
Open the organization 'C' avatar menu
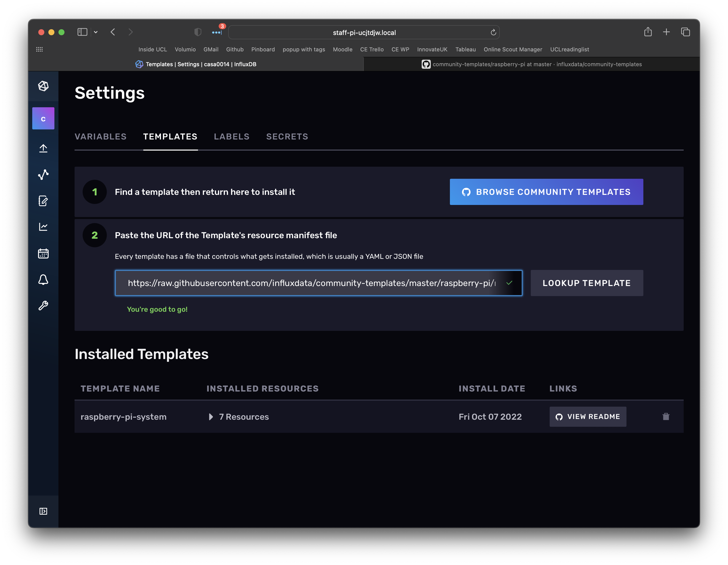tap(43, 118)
